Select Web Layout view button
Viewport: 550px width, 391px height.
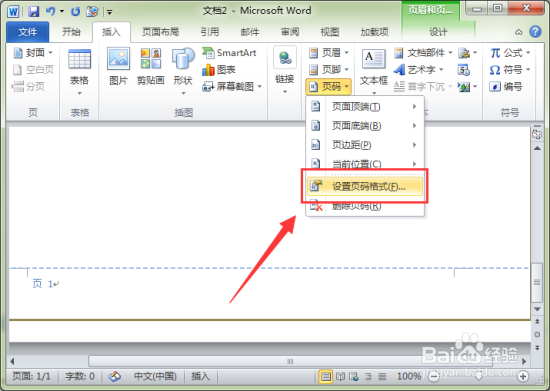[354, 377]
